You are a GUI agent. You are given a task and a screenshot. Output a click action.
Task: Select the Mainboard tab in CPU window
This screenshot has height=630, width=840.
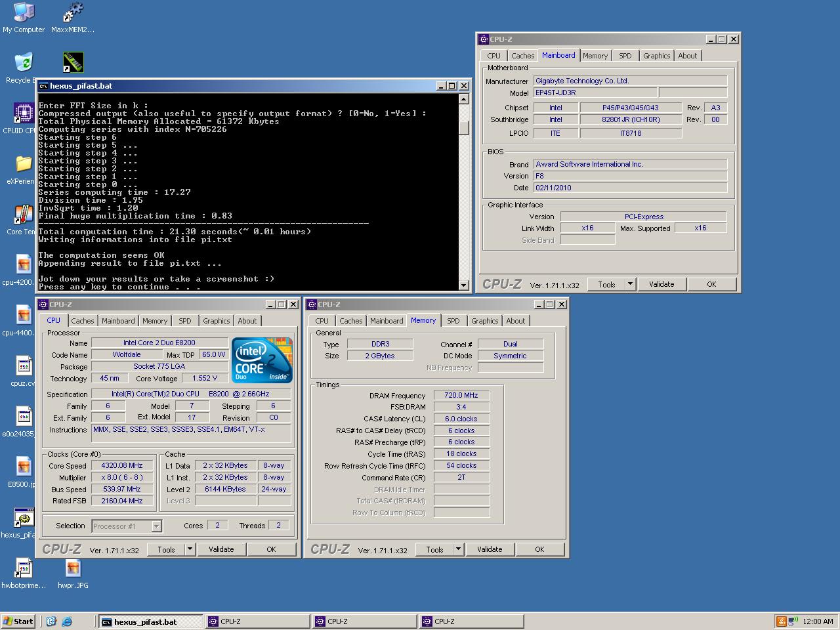[x=118, y=321]
